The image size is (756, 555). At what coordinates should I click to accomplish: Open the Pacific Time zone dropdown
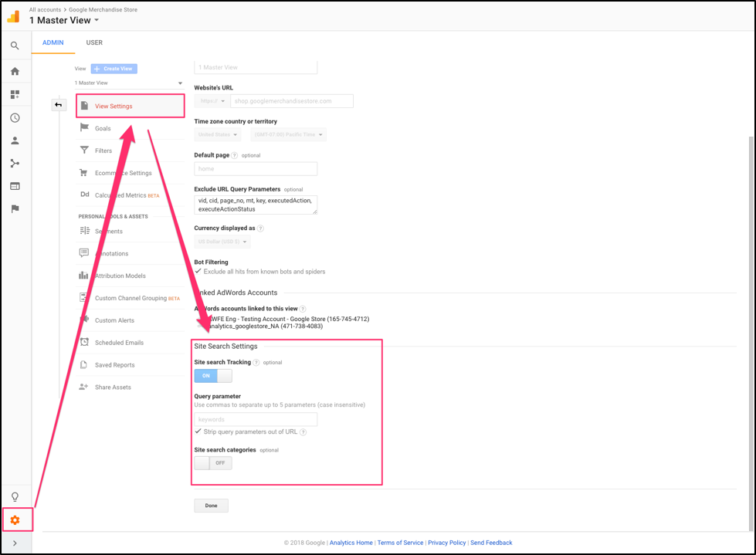288,134
